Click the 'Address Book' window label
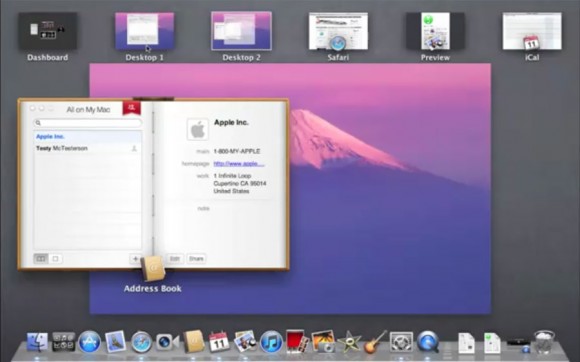580x362 pixels. pyautogui.click(x=153, y=288)
